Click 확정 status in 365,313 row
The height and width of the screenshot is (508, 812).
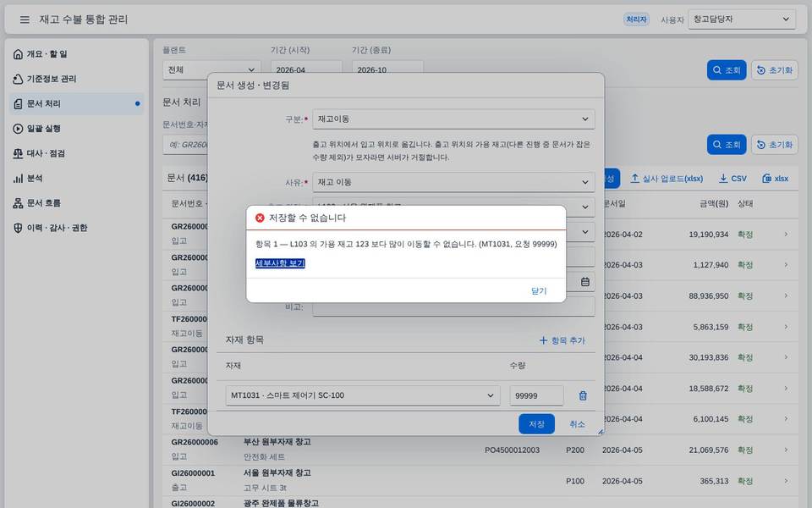[745, 481]
